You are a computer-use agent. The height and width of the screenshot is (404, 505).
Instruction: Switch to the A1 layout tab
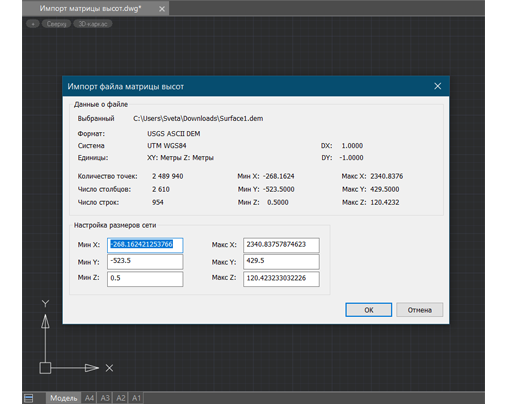tap(136, 398)
